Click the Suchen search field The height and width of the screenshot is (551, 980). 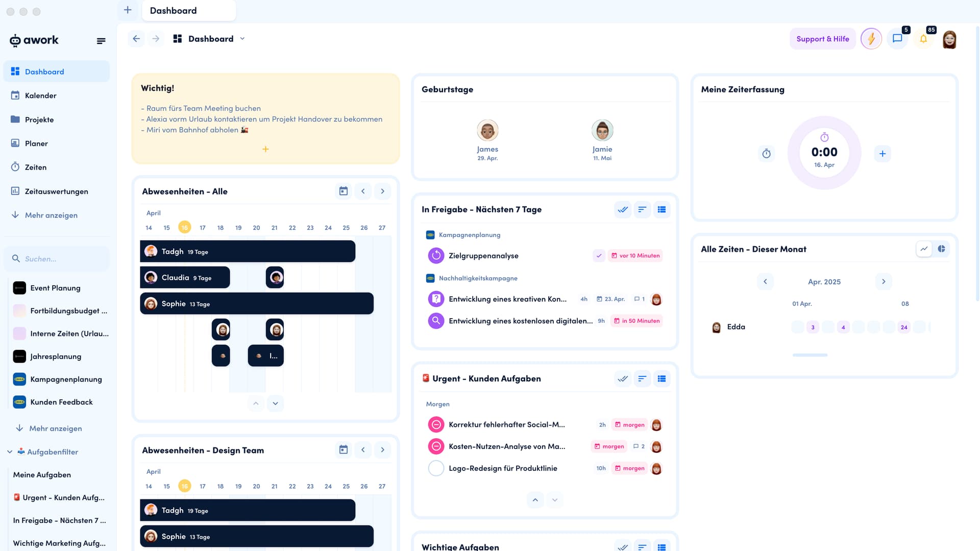click(x=56, y=259)
